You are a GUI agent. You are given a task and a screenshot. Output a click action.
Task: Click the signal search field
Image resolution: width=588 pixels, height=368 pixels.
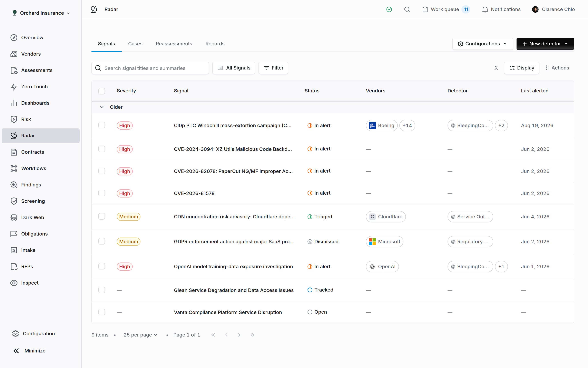coord(150,68)
